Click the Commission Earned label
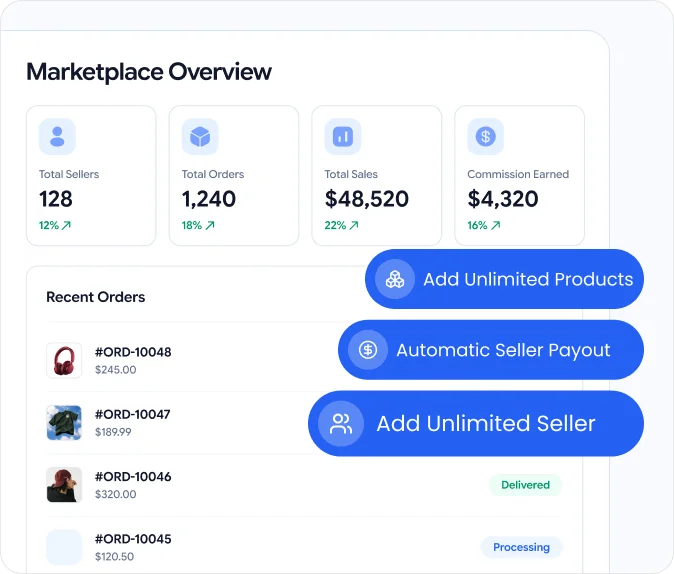 (x=518, y=174)
